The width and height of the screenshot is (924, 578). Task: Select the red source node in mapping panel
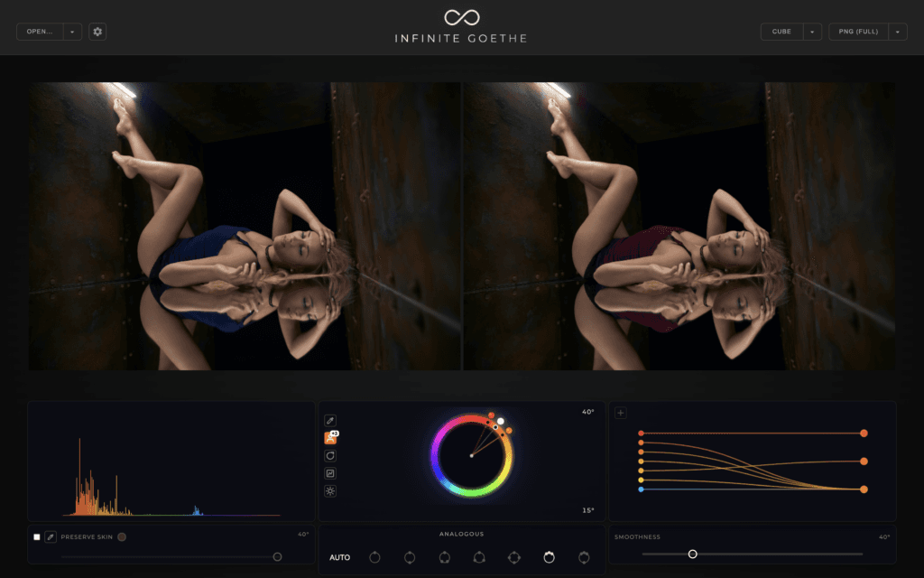[641, 433]
